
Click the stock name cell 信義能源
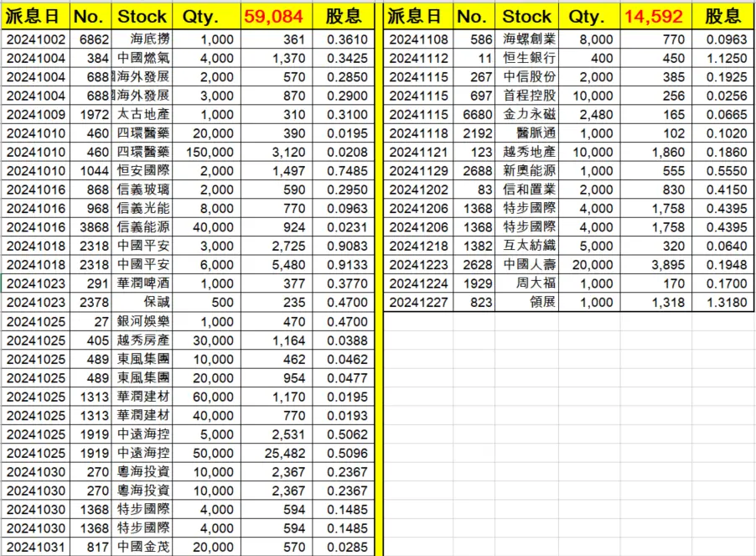142,227
